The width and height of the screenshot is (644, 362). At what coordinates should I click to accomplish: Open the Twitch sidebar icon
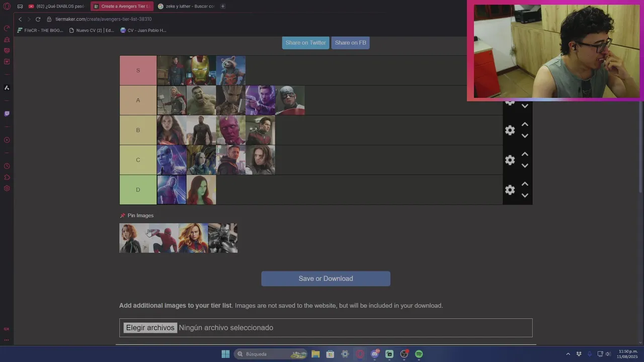pyautogui.click(x=7, y=114)
